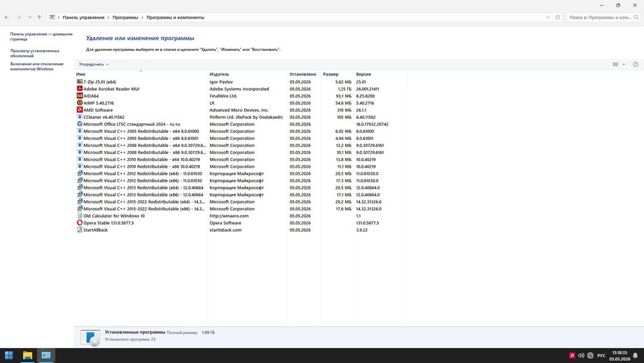Go forward with the navigation arrow

click(19, 17)
